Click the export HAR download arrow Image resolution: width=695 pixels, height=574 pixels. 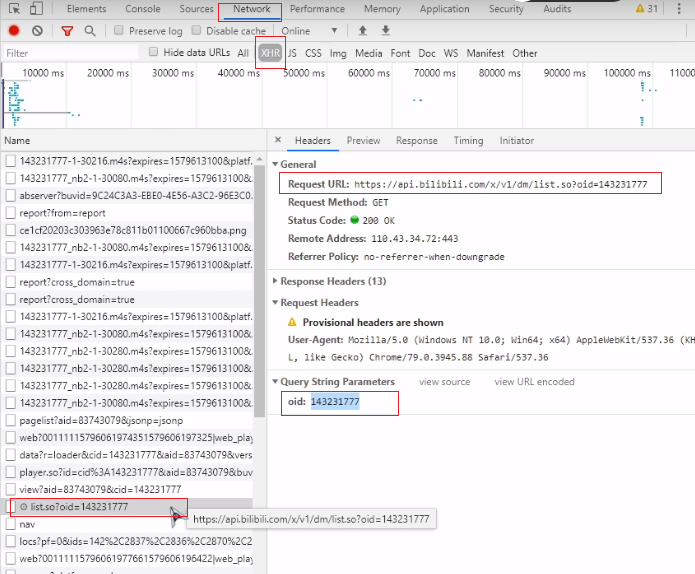pyautogui.click(x=385, y=31)
